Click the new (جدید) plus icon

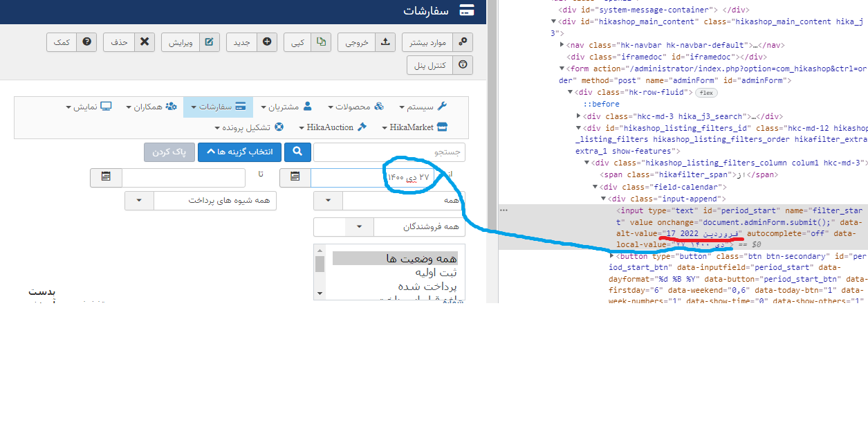pos(267,42)
